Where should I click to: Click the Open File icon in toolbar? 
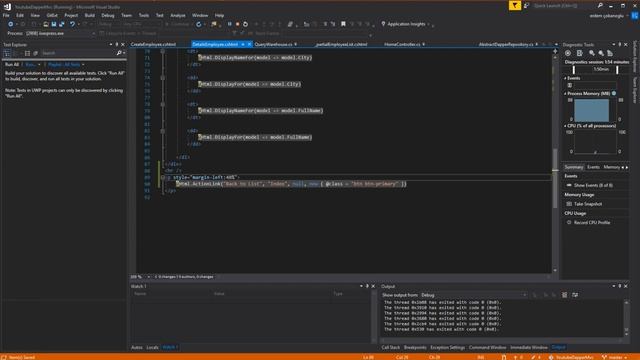pos(46,24)
